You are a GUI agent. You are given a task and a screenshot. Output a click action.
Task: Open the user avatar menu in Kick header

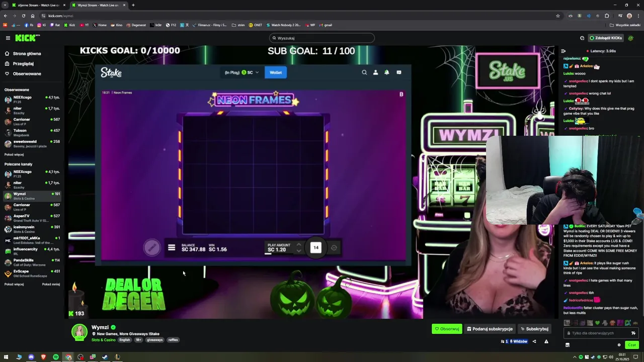coord(631,38)
